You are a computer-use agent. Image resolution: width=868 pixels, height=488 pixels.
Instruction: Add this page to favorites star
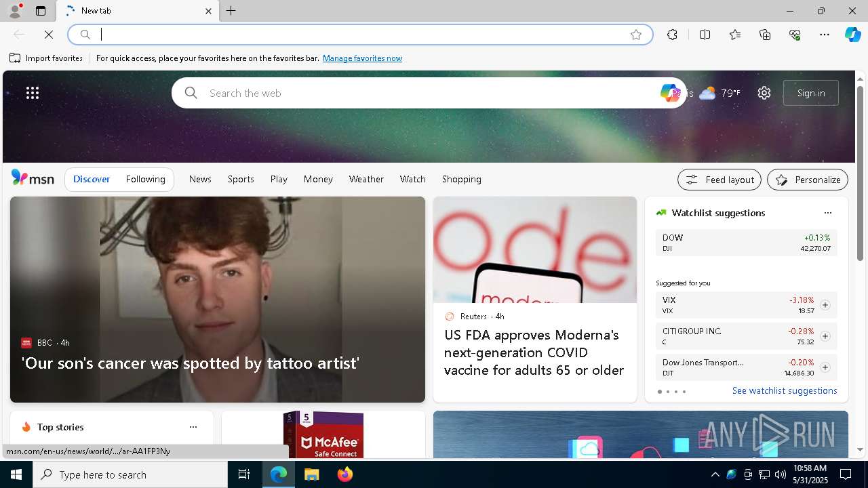point(636,35)
